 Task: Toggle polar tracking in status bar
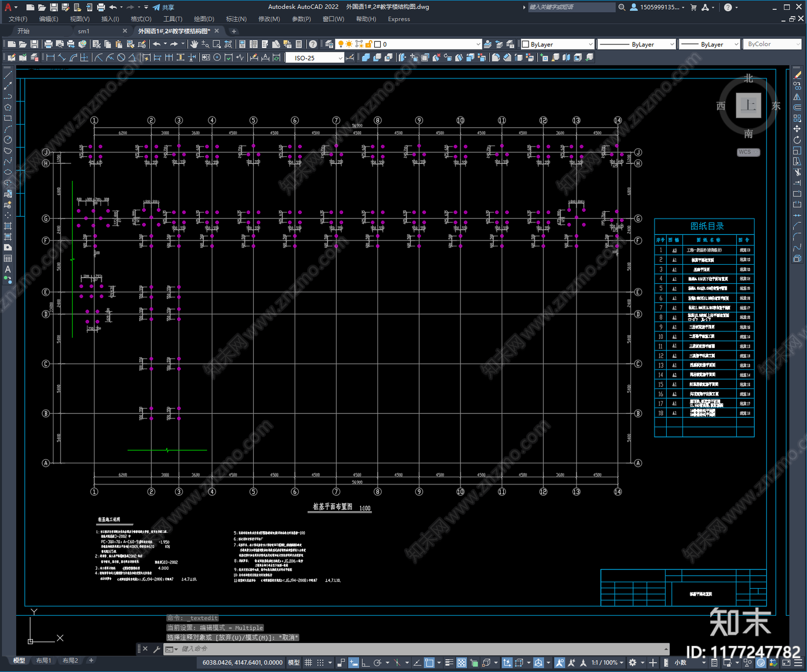(x=377, y=662)
